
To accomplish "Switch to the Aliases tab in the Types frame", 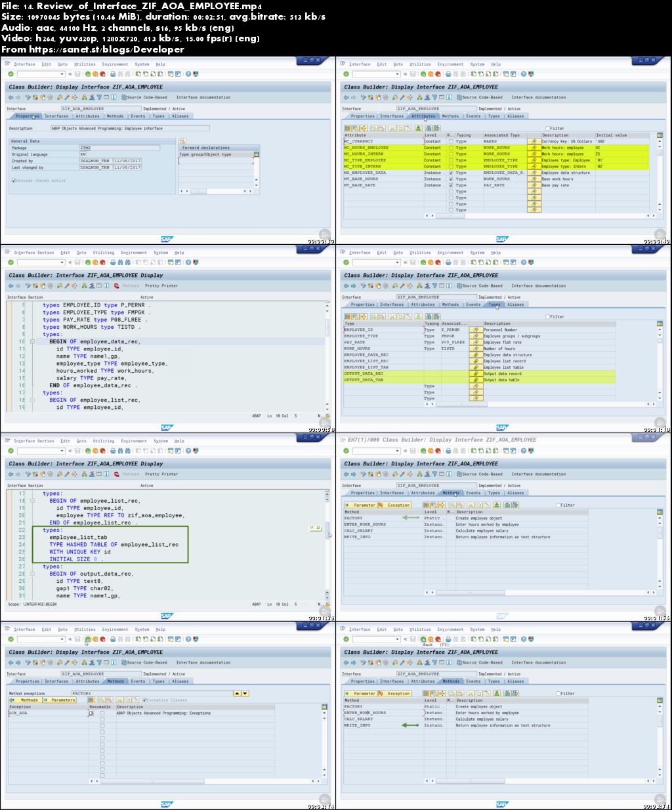I will 516,305.
